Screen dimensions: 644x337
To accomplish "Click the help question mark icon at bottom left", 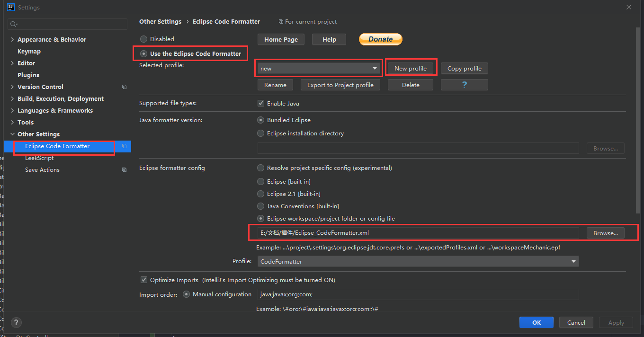I will [16, 322].
